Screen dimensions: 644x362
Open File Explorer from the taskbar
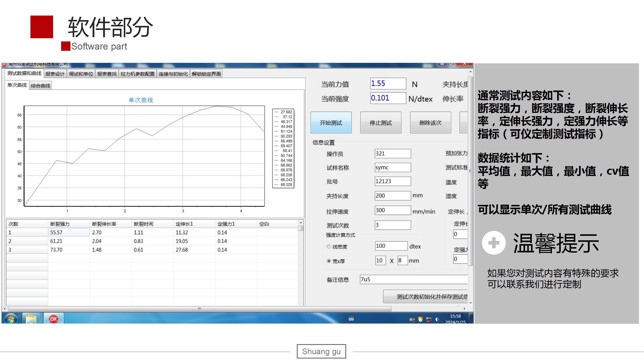click(31, 319)
